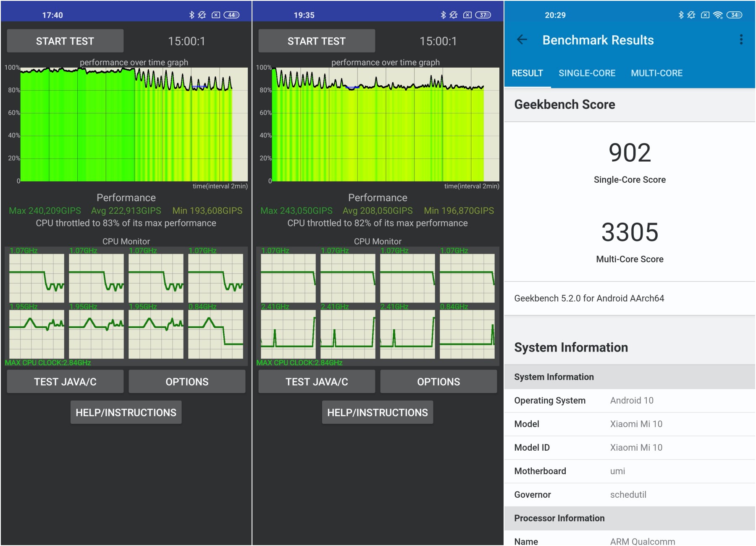Open the three-dot overflow menu
Image resolution: width=756 pixels, height=546 pixels.
click(741, 40)
